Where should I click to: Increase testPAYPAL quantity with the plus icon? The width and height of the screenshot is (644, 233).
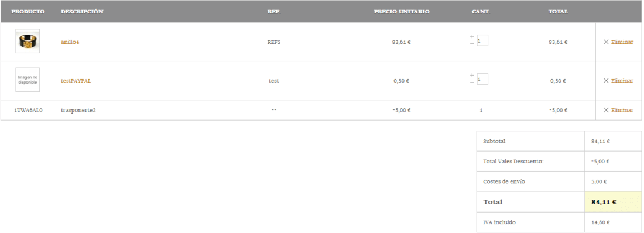(472, 75)
